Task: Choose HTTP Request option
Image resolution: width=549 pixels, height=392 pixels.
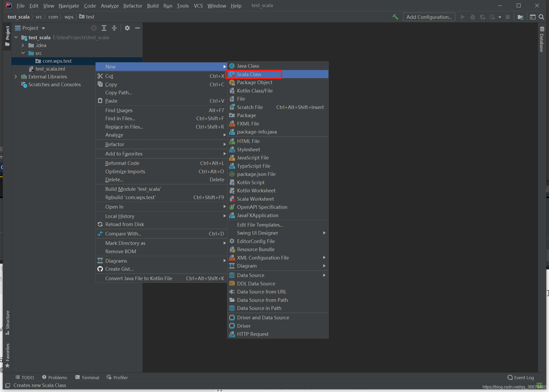Action: click(x=278, y=334)
